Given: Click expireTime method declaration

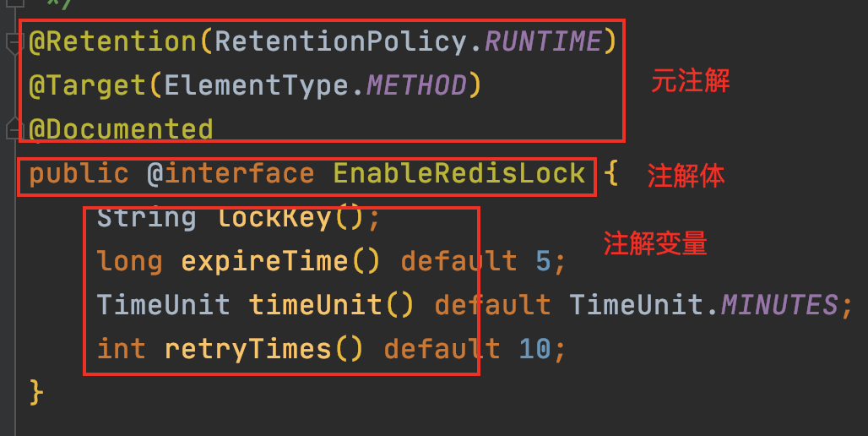Looking at the screenshot, I should pos(264,261).
